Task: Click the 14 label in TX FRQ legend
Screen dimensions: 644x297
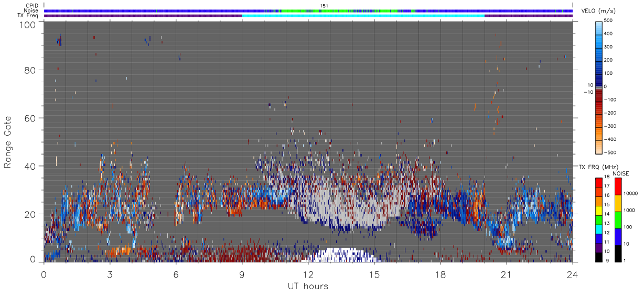Action: pos(607,214)
